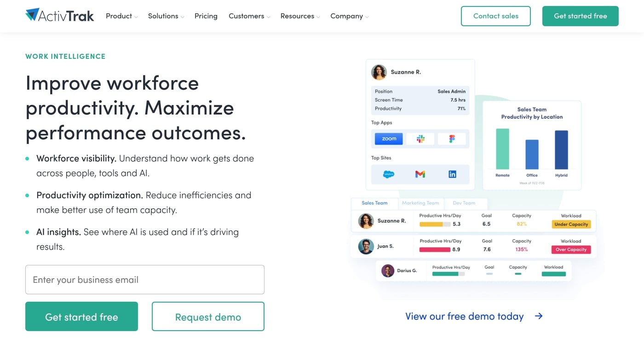Select the Sales Team tab

[x=374, y=203]
